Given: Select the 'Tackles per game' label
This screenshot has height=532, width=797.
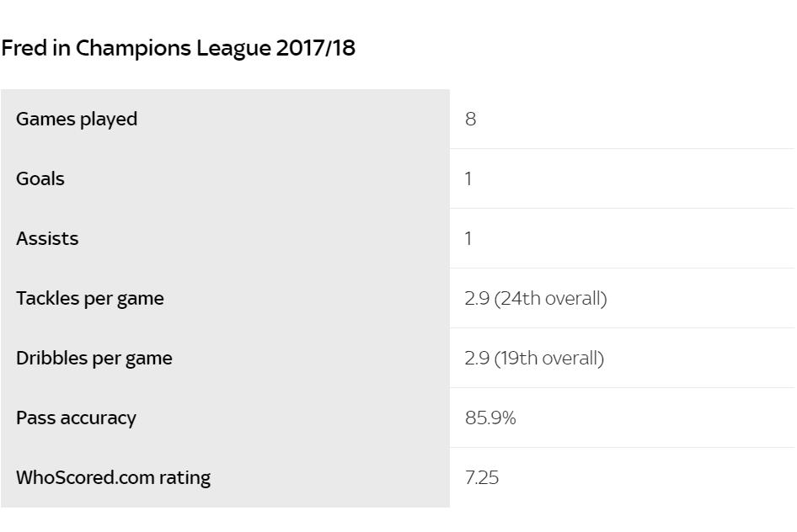Looking at the screenshot, I should coord(90,299).
